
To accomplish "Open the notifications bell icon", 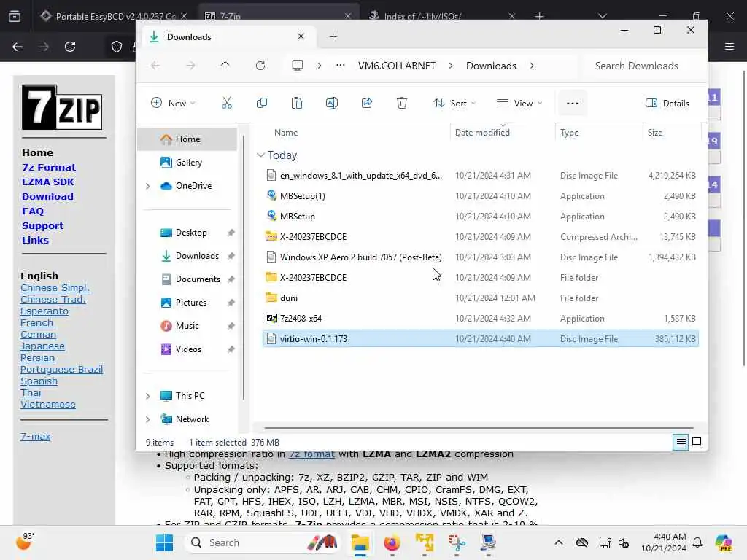I will click(697, 542).
